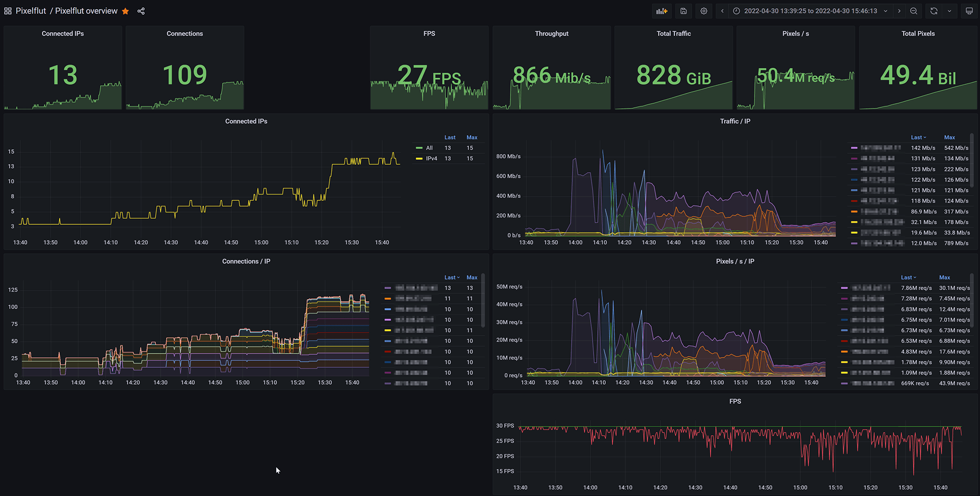
Task: Share the dashboard via share icon
Action: [141, 11]
